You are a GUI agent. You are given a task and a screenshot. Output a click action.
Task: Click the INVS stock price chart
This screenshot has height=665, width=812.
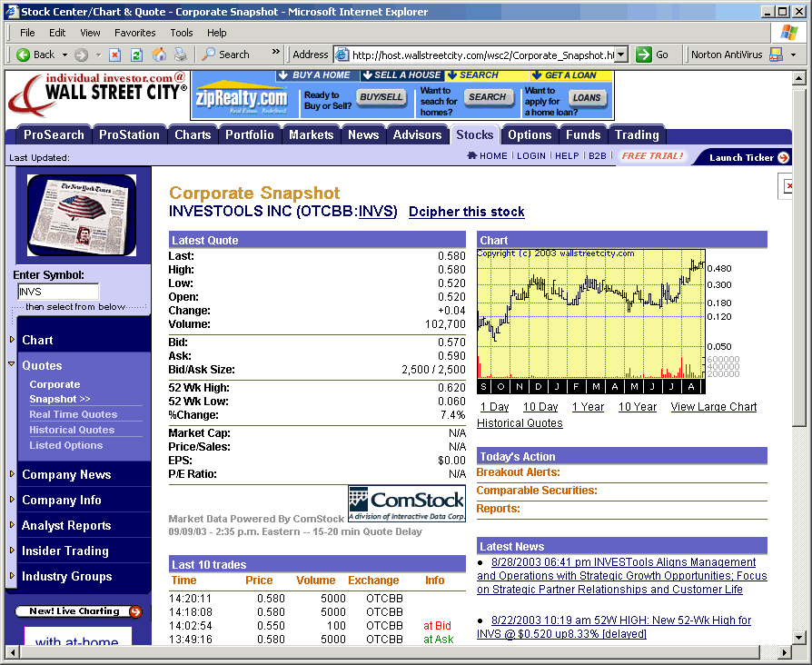click(x=590, y=313)
